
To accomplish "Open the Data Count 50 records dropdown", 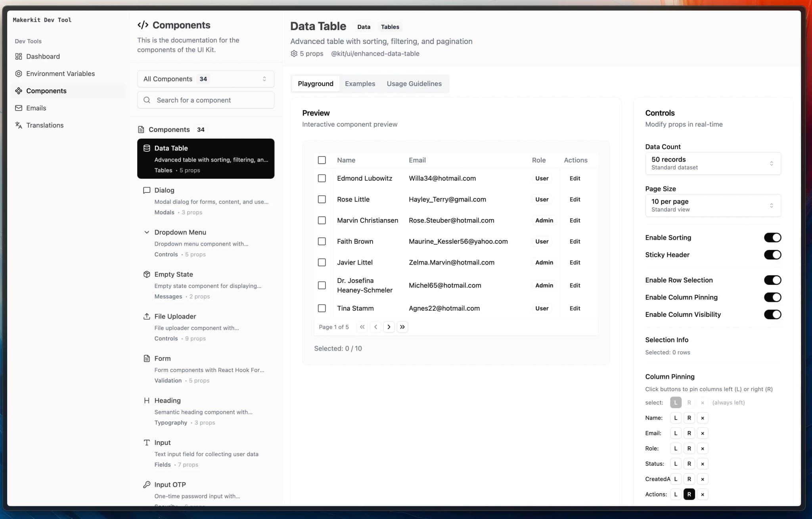I will tap(712, 163).
